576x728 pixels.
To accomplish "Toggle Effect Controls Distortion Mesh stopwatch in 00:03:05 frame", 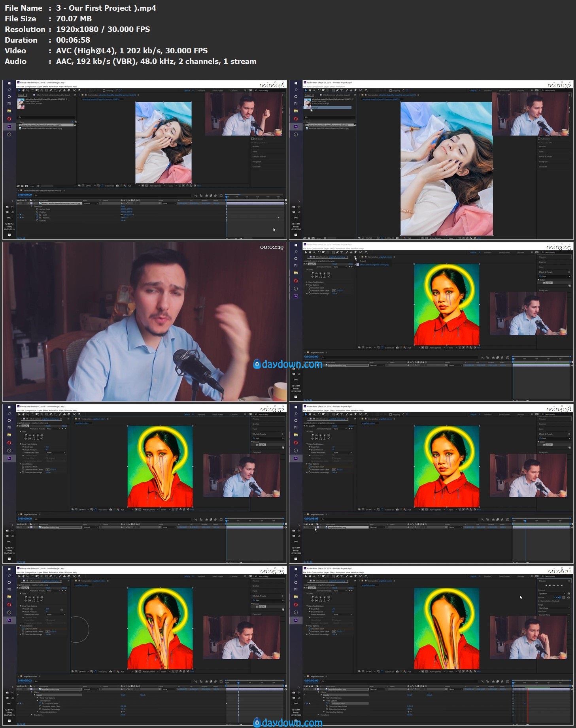I will [x=310, y=288].
